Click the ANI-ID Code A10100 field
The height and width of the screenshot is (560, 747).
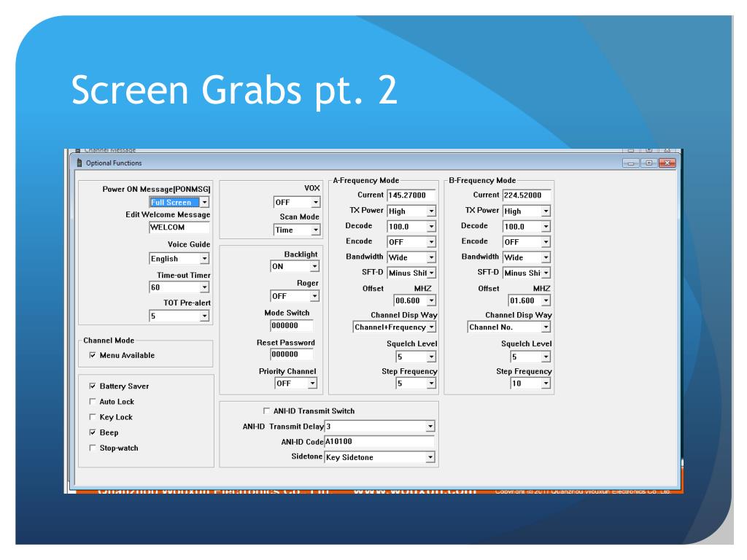[x=379, y=442]
